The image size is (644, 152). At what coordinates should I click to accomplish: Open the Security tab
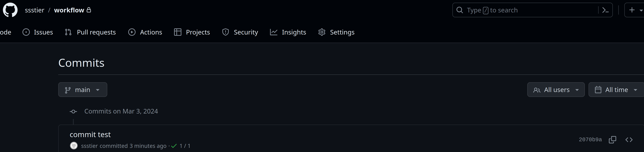(x=240, y=32)
